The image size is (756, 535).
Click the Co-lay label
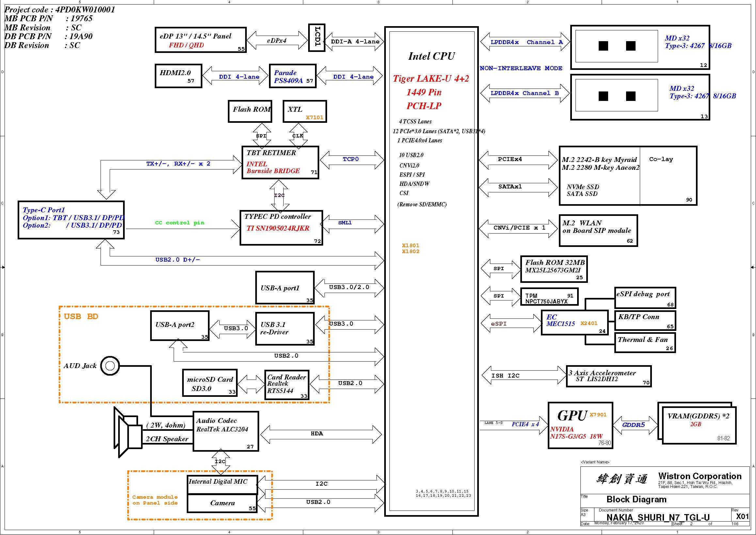tap(661, 159)
